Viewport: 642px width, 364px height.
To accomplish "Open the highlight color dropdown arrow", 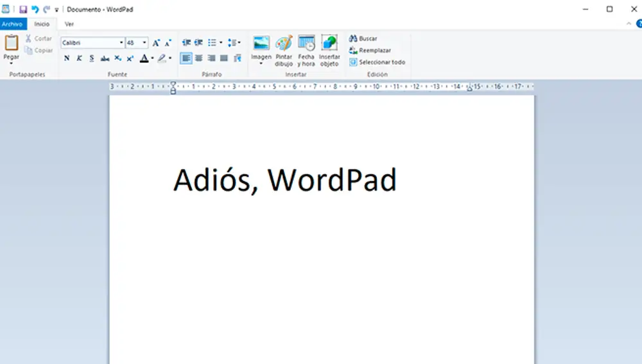I will coord(170,58).
